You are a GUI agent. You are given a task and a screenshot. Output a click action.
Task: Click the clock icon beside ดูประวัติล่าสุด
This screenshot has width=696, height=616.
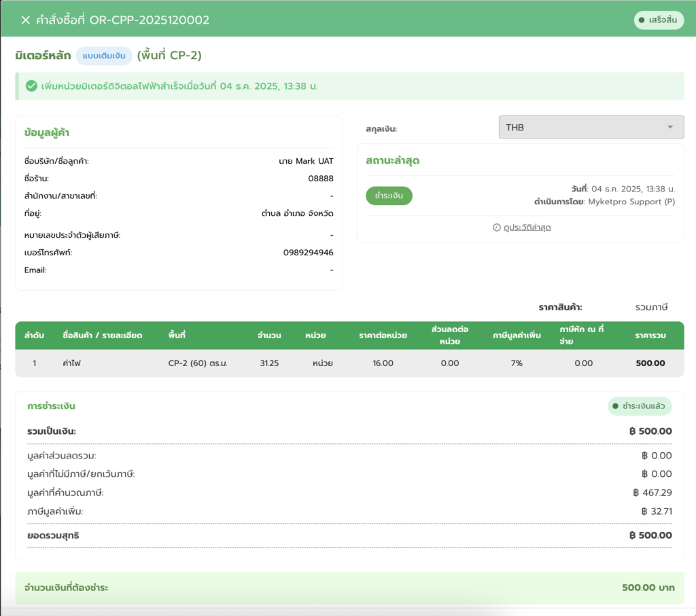click(496, 228)
